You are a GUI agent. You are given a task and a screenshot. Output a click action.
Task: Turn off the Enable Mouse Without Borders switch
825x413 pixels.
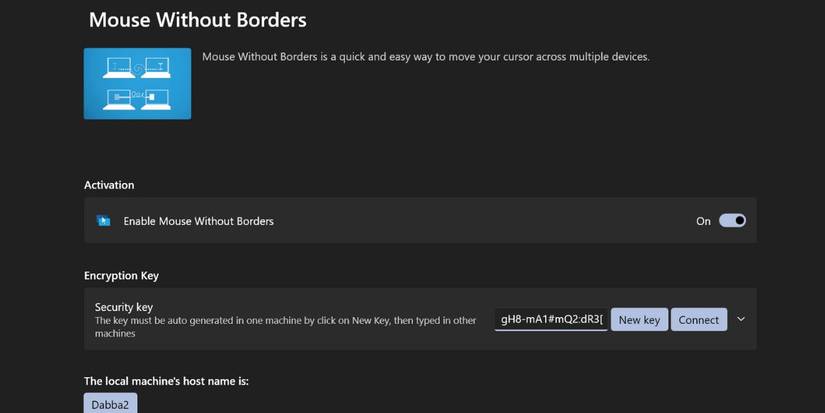click(x=732, y=221)
